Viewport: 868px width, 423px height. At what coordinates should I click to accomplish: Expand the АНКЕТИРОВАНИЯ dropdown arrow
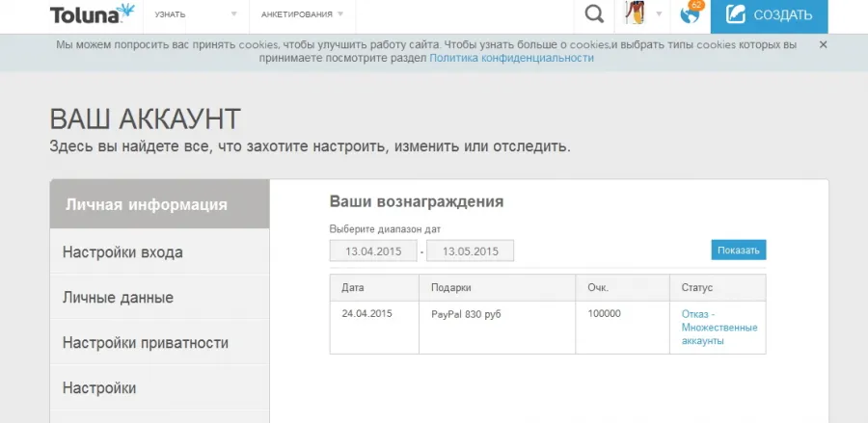click(339, 14)
